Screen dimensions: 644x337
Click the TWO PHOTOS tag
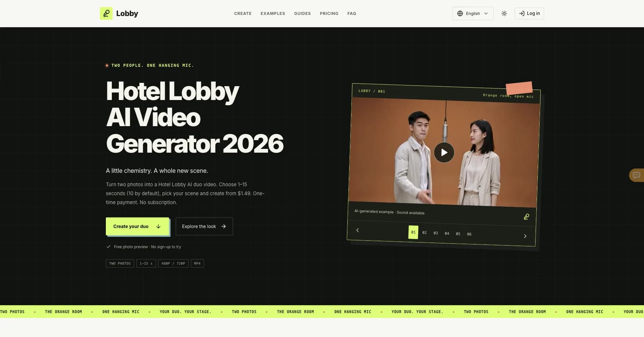pyautogui.click(x=120, y=263)
